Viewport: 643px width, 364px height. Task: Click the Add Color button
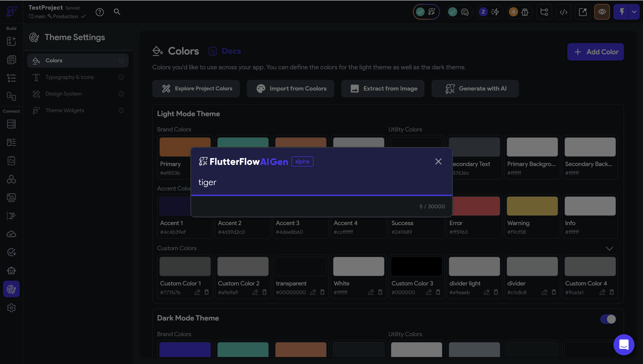(x=595, y=52)
